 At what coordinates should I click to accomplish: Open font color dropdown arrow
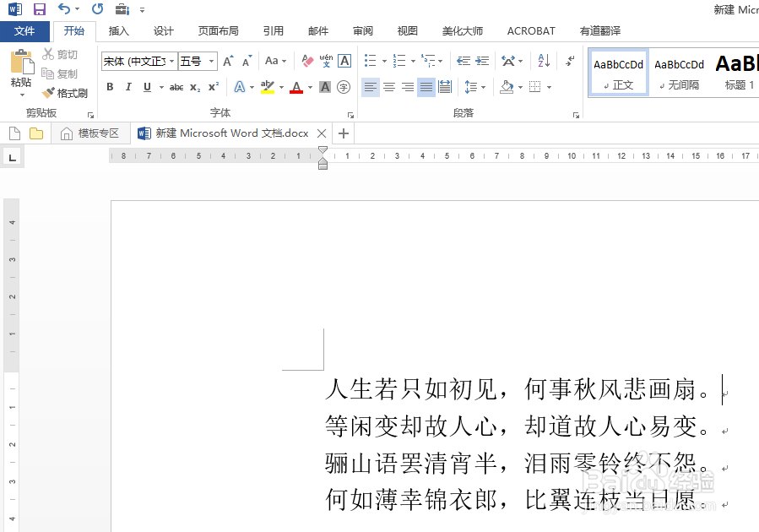tap(310, 88)
